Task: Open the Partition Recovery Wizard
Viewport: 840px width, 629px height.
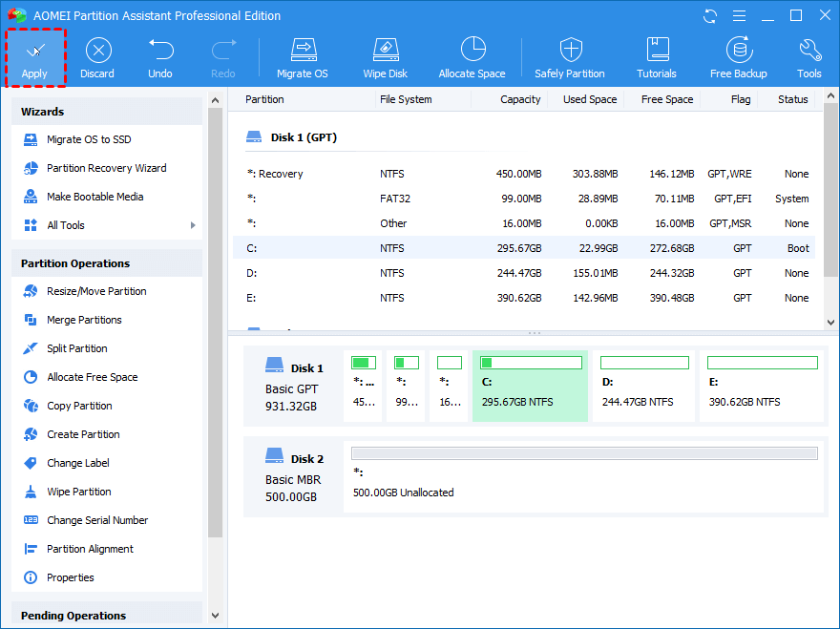Action: click(106, 168)
